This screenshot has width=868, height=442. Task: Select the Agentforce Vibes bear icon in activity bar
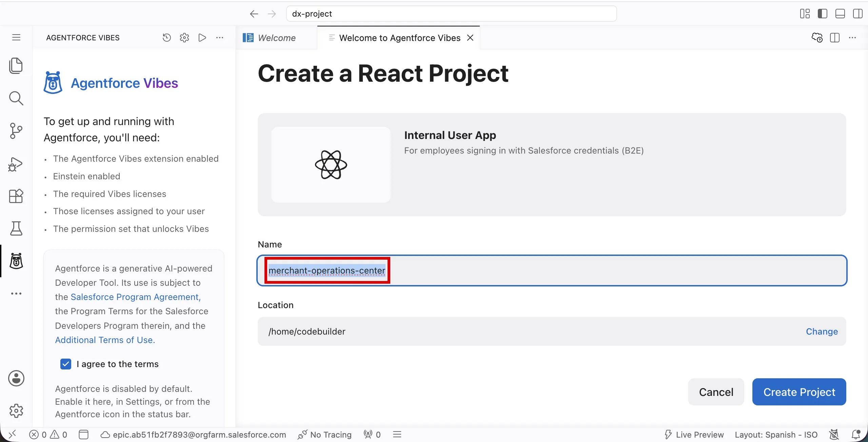[x=16, y=261]
